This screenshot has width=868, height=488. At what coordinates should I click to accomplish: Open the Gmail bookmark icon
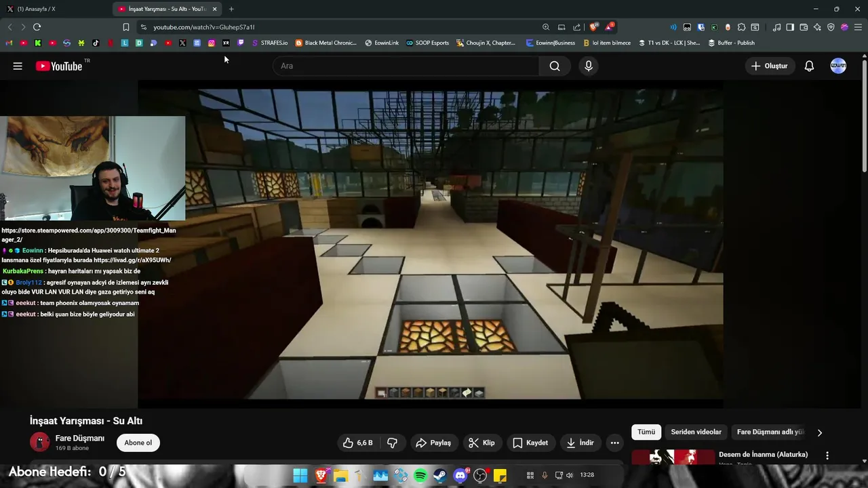pyautogui.click(x=9, y=43)
